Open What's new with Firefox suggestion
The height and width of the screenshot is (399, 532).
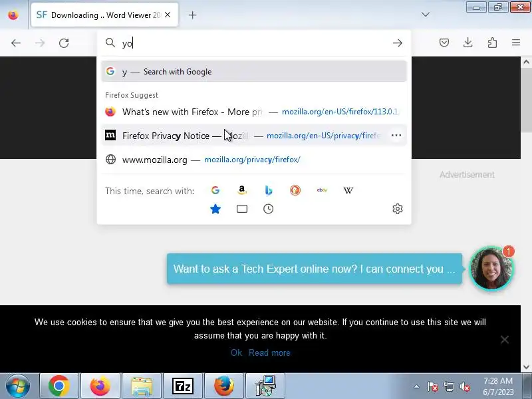coord(254,112)
